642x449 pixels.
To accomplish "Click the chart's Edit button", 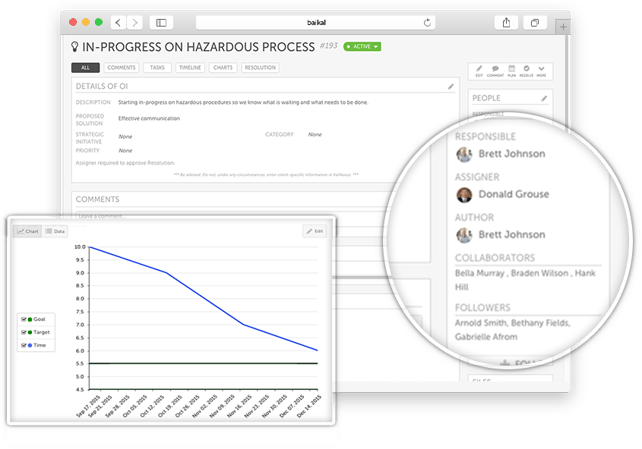I will pos(314,231).
